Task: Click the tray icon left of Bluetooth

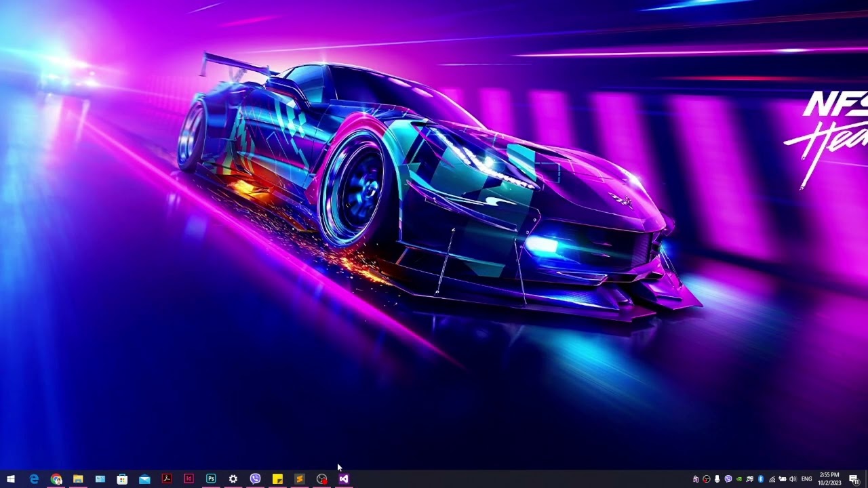Action: [x=750, y=479]
